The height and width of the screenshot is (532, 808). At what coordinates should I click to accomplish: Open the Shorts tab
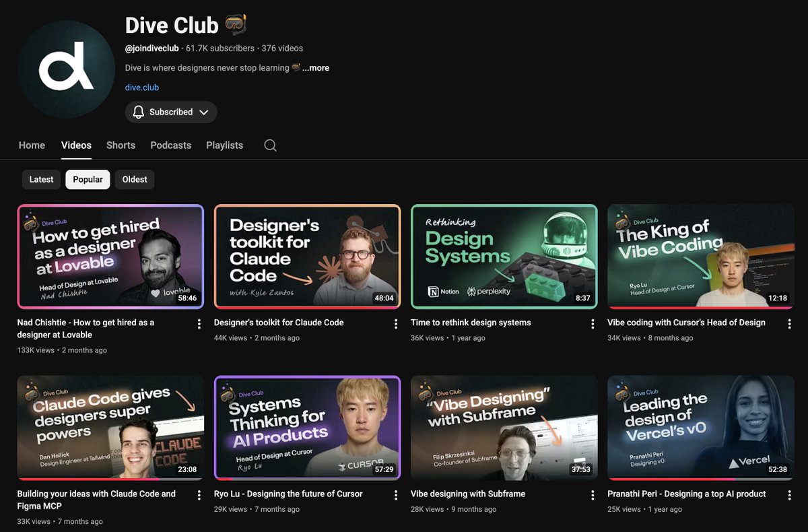coord(121,145)
